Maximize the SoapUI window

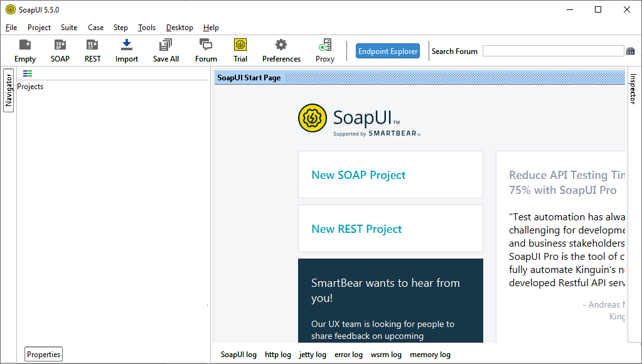598,9
